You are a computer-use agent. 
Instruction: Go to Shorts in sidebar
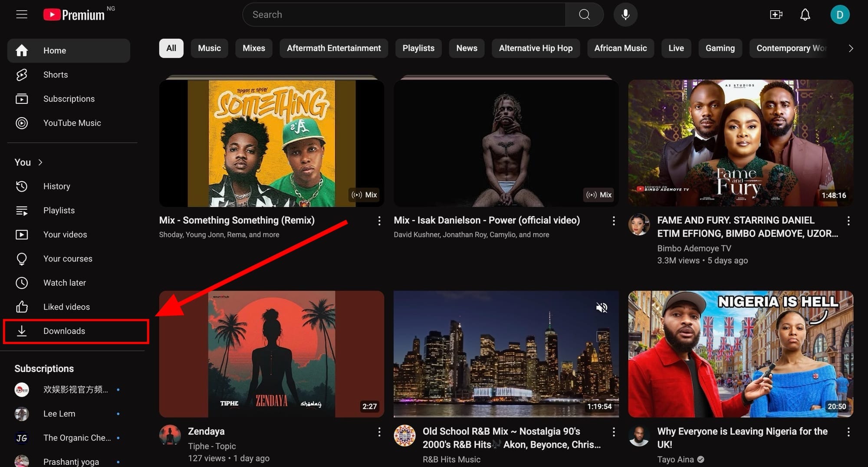tap(69, 75)
